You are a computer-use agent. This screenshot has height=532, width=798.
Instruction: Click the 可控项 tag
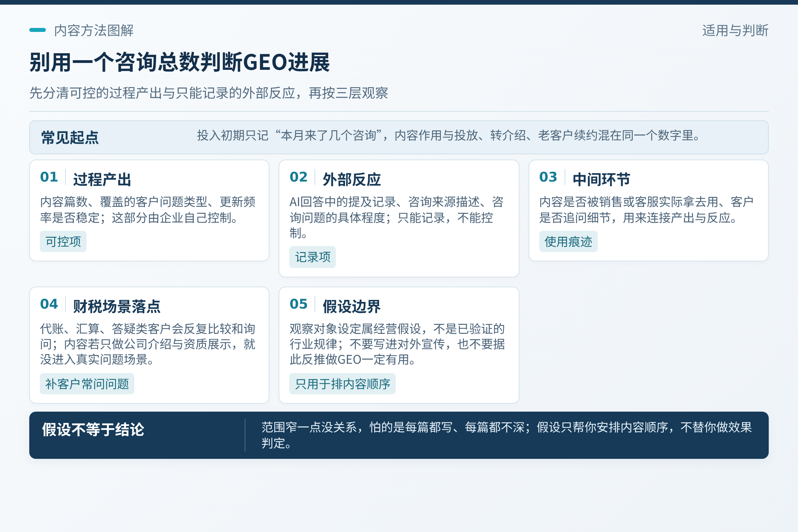click(x=63, y=242)
